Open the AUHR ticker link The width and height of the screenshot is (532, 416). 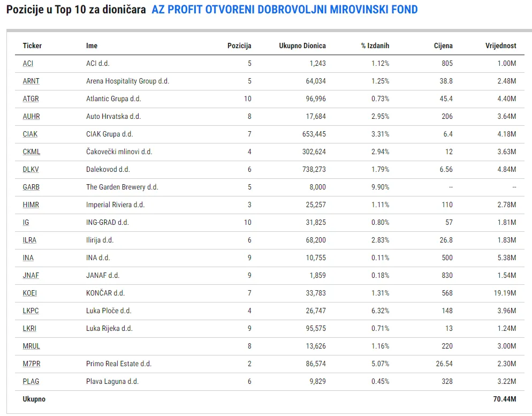tap(31, 116)
